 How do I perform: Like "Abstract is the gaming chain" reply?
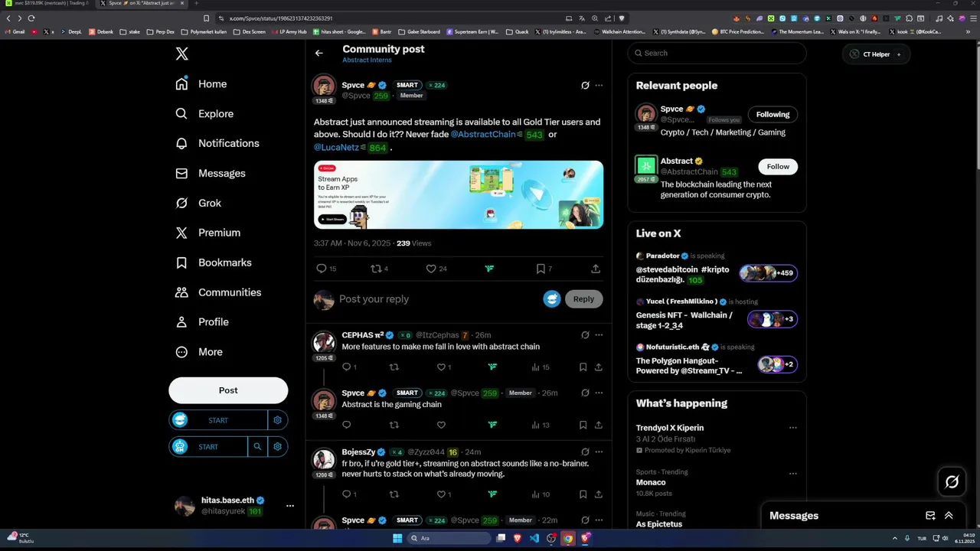tap(441, 425)
